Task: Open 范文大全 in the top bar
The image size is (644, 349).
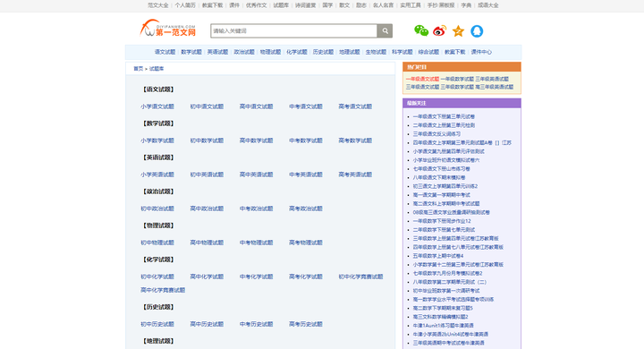Action: tap(158, 5)
